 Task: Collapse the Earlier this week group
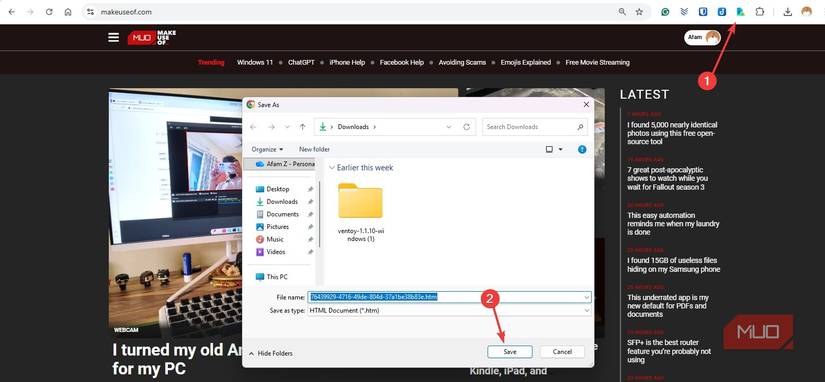tap(331, 168)
